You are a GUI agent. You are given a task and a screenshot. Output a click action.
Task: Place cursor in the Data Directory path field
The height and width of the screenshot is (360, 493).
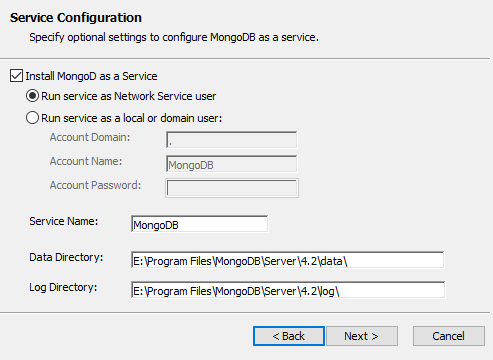pyautogui.click(x=288, y=260)
